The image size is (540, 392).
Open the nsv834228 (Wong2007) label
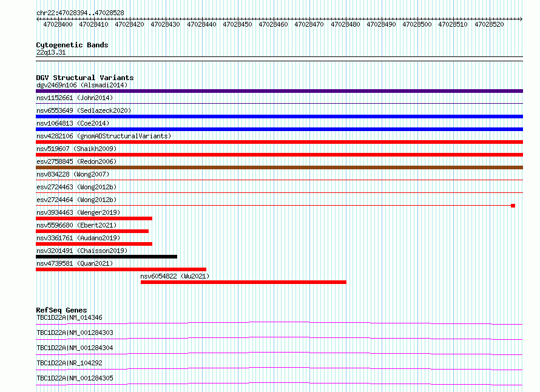coord(73,174)
